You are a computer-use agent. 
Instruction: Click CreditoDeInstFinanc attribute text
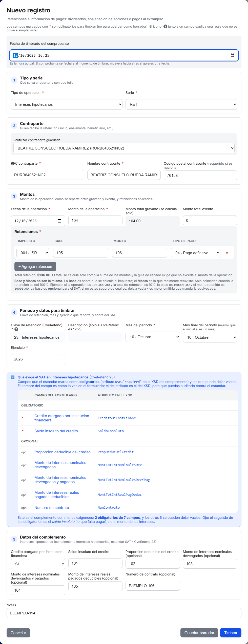[117, 418]
